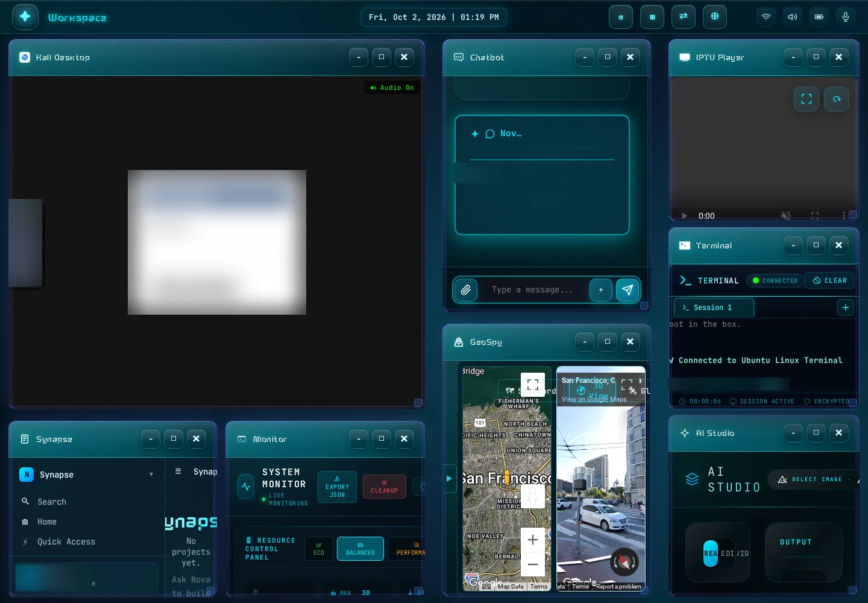
Task: Click the sparkle icon on Nov… card
Action: click(475, 134)
